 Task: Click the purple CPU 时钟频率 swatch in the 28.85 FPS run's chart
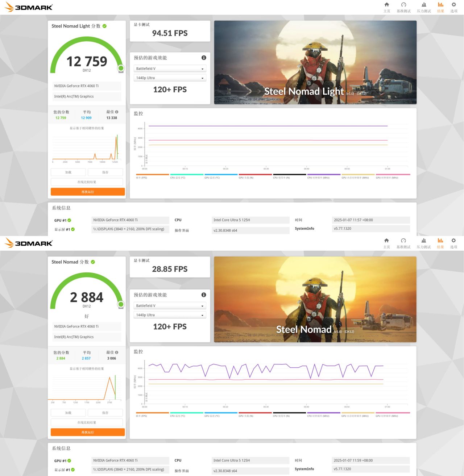324,413
